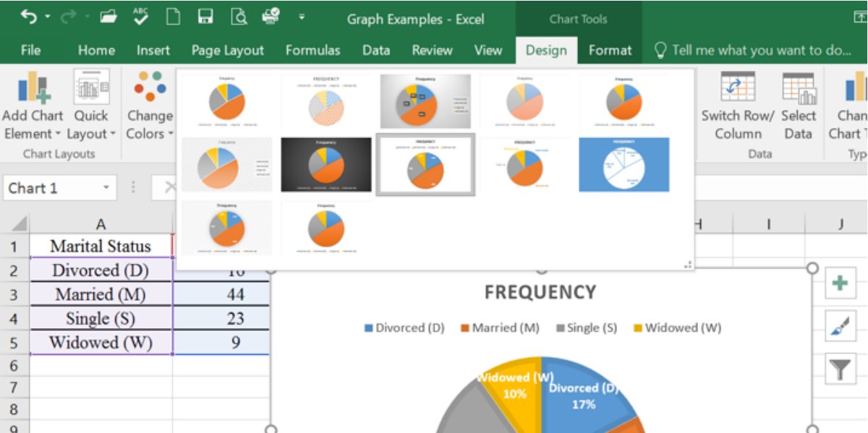Open Chart Styles paintbrush button

[840, 326]
